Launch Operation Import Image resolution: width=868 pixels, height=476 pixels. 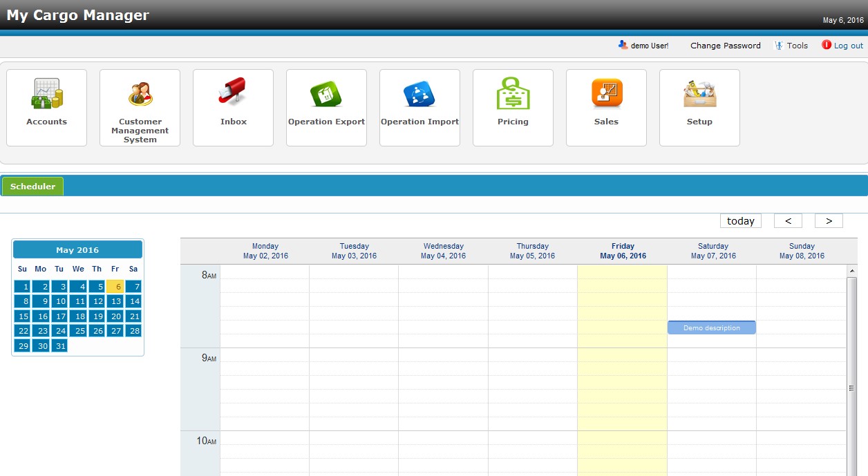[419, 107]
